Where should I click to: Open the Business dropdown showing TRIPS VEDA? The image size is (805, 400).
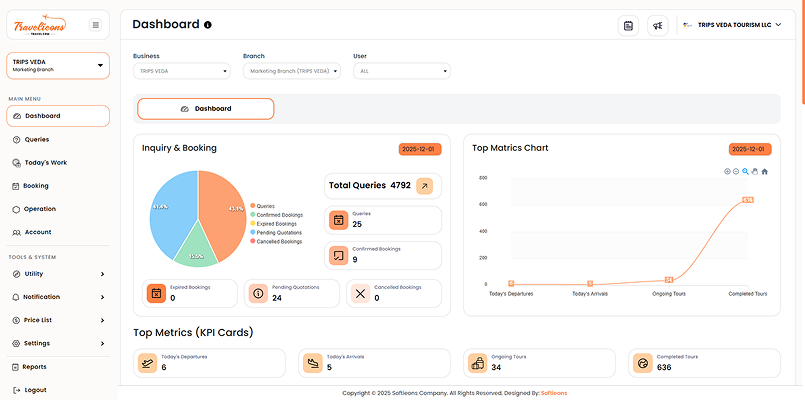pyautogui.click(x=181, y=71)
